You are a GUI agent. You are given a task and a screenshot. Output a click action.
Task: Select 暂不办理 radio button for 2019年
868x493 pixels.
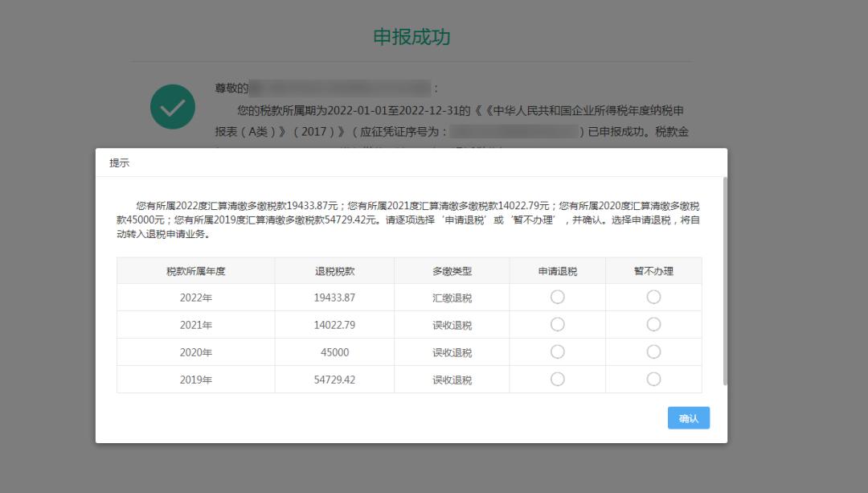pos(653,379)
